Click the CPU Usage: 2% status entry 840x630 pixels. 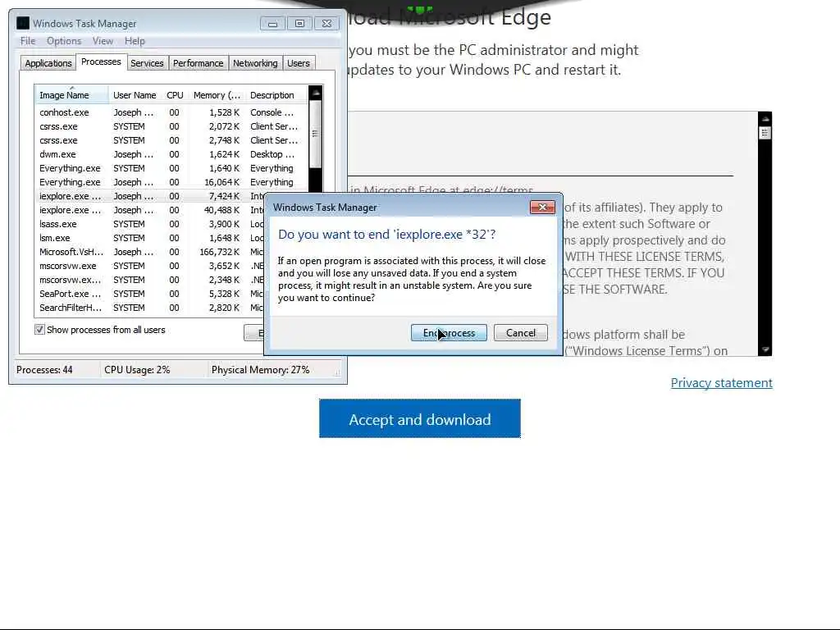click(x=137, y=370)
